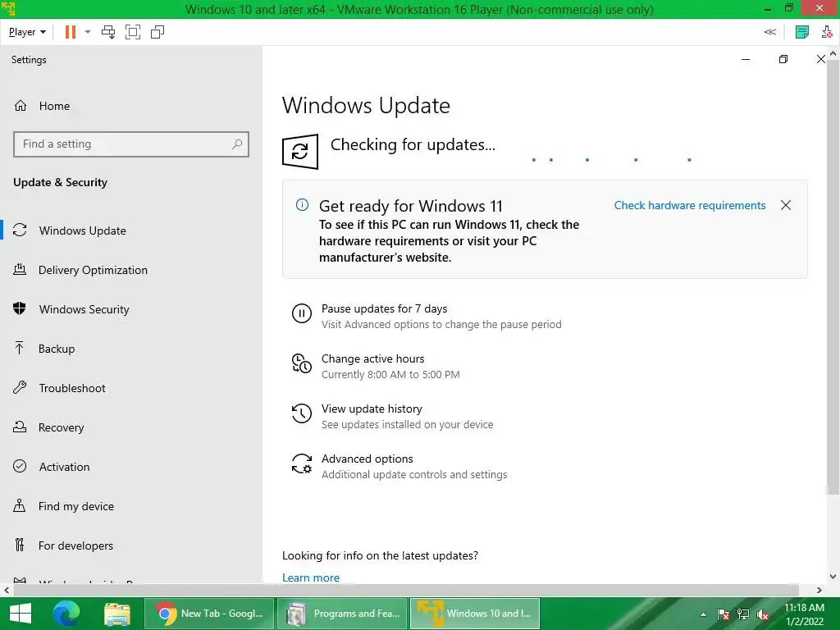Viewport: 840px width, 630px height.
Task: Dismiss the Windows 11 banner
Action: click(786, 205)
